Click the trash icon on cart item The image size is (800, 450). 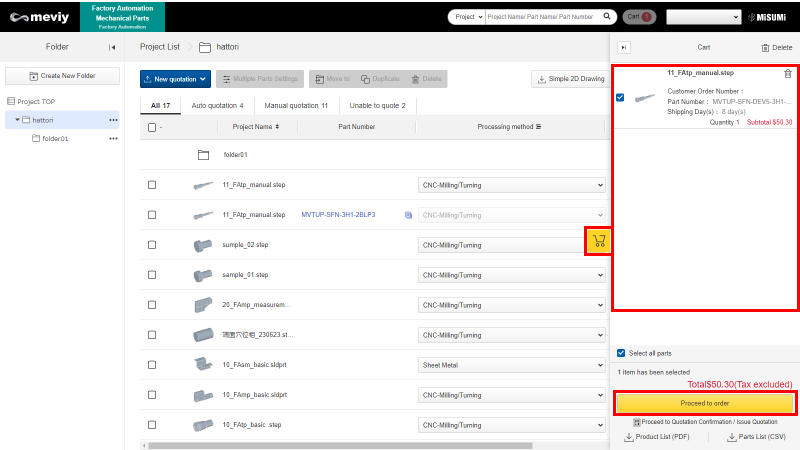(788, 73)
